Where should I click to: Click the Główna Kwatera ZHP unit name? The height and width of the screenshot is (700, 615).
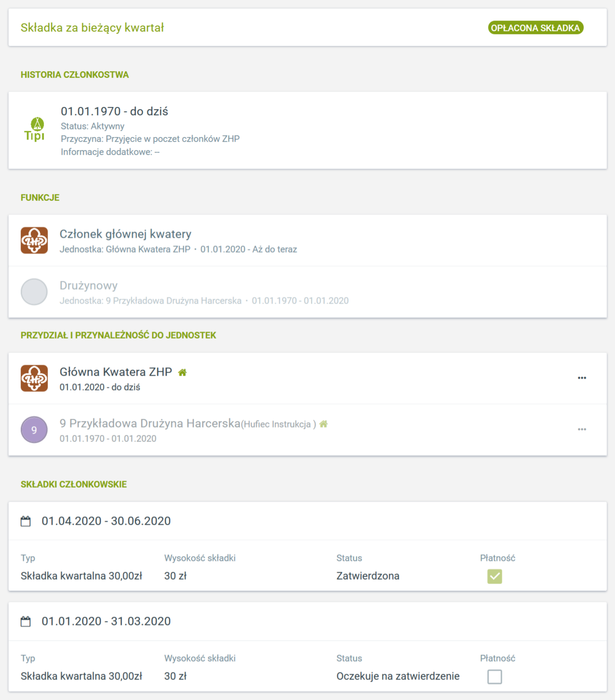(x=116, y=372)
